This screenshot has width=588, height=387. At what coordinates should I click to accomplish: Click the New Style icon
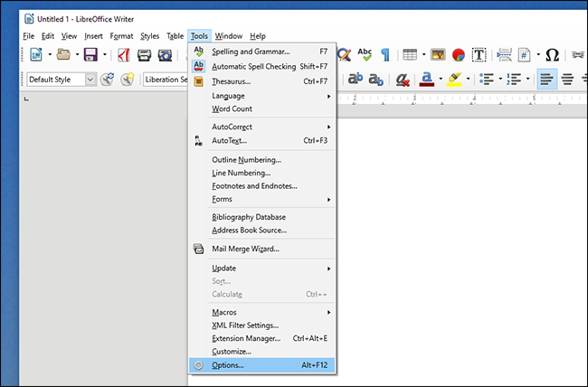point(128,80)
